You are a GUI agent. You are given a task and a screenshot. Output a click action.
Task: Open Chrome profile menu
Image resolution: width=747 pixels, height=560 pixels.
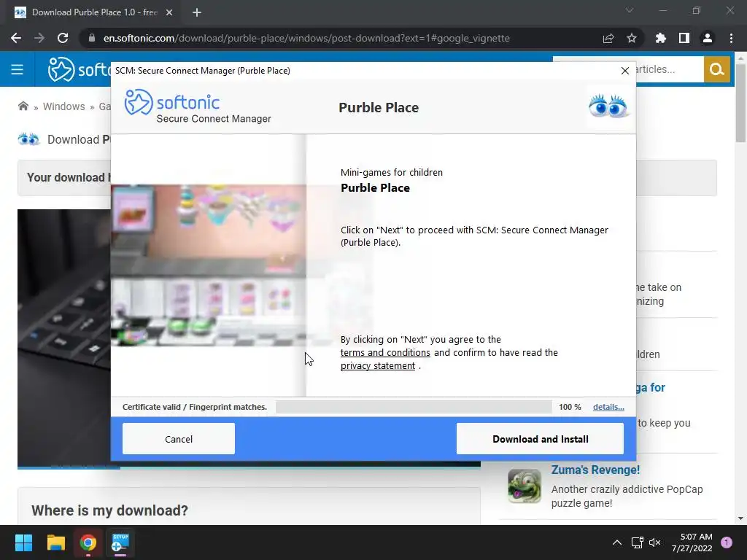[x=708, y=38]
